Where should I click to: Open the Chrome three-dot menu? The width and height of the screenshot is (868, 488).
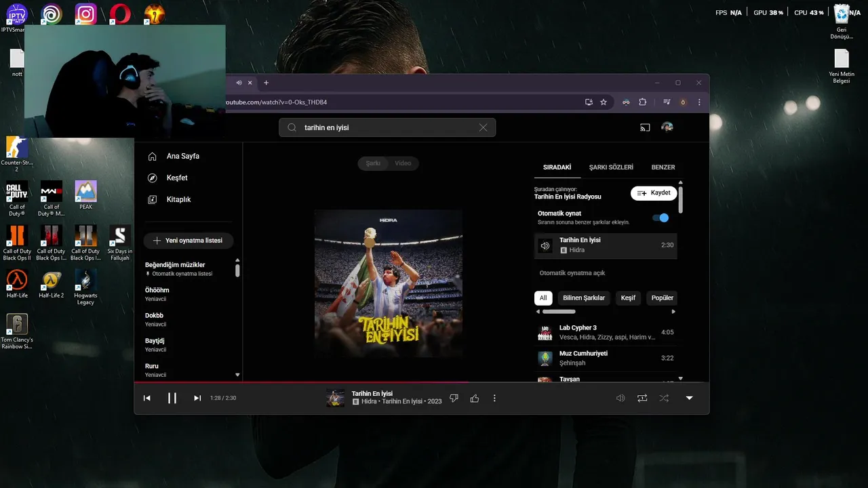pyautogui.click(x=699, y=102)
